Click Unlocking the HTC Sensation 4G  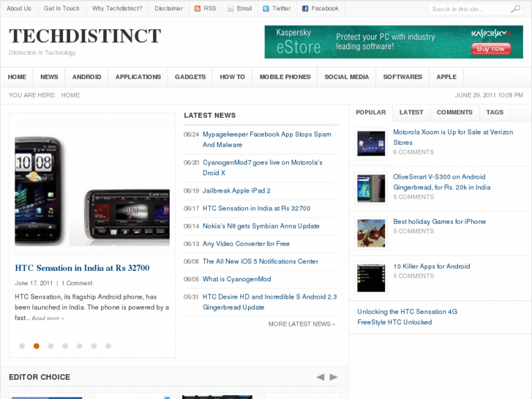(x=407, y=312)
